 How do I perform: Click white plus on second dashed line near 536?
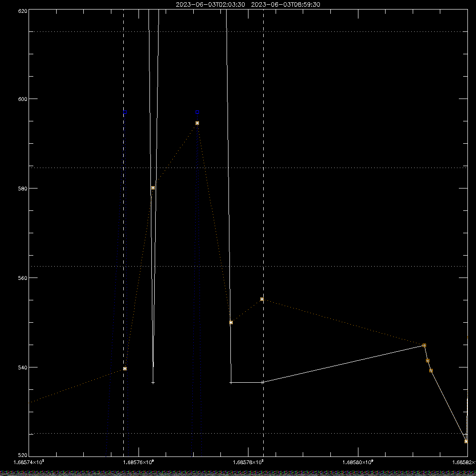coord(263,383)
